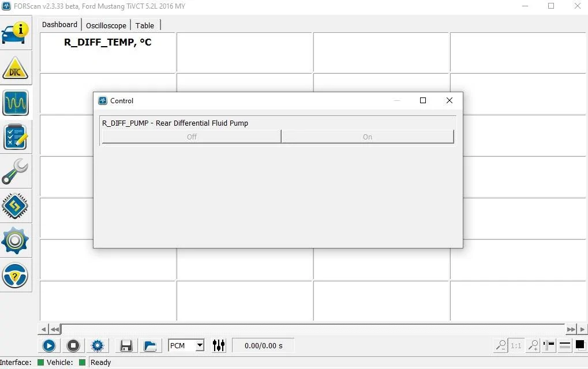
Task: Toggle the line thickness icon
Action: click(x=565, y=345)
